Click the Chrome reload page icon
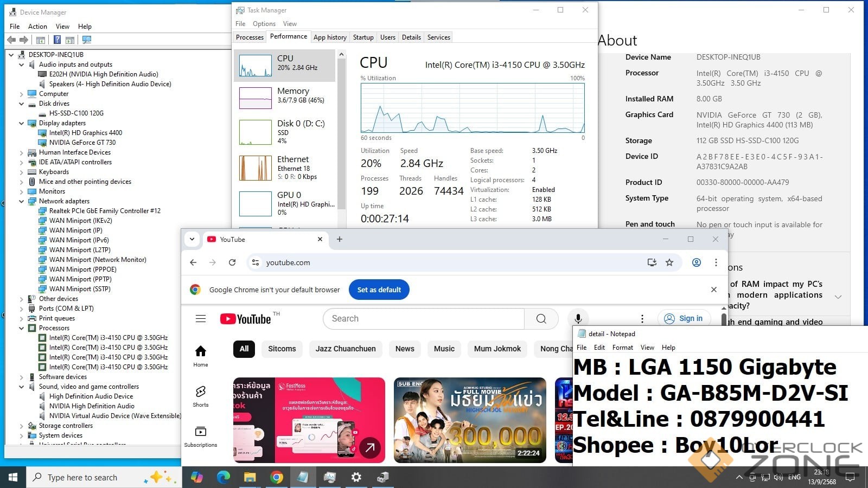This screenshot has height=488, width=868. click(x=232, y=262)
